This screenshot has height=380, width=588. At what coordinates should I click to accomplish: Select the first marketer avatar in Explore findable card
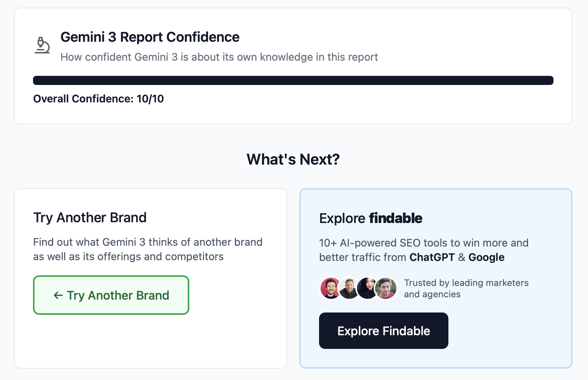tap(330, 288)
